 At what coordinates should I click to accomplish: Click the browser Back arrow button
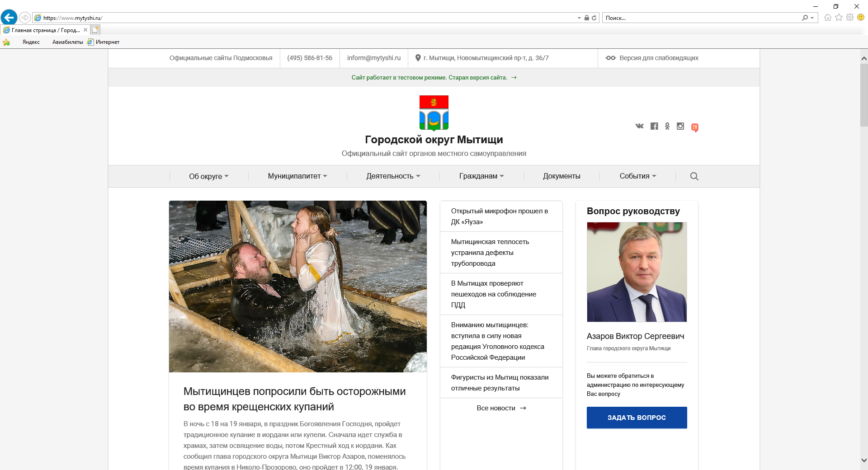pyautogui.click(x=9, y=18)
